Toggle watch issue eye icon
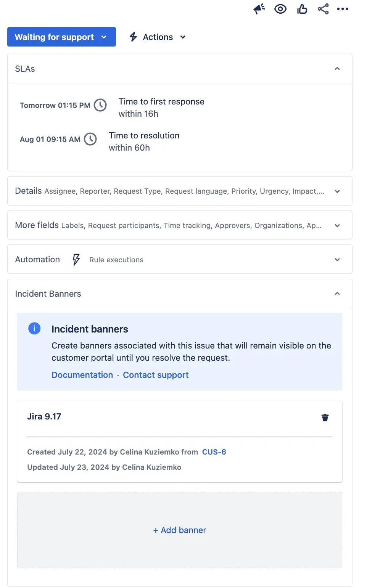 [280, 9]
